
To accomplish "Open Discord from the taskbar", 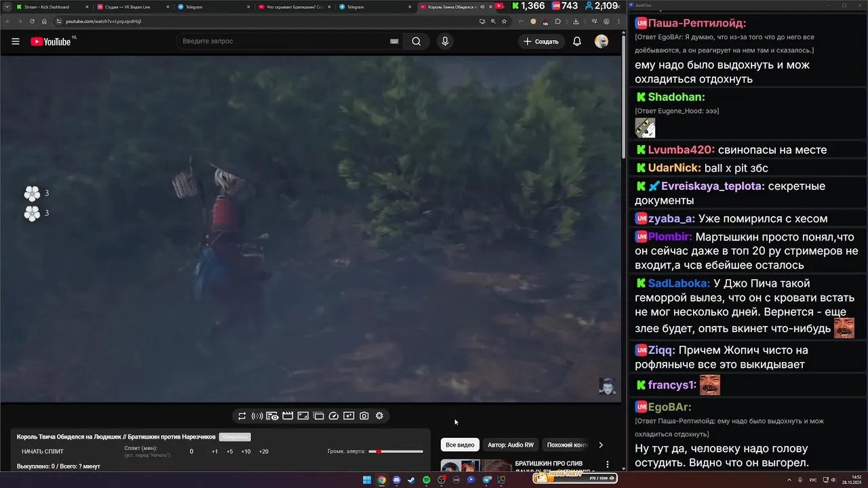I will tap(397, 480).
